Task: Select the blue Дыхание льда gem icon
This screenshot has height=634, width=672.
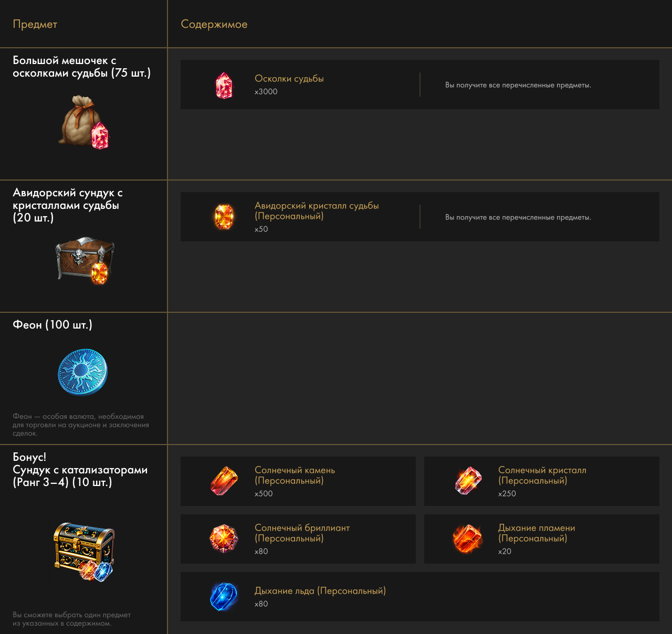Action: [224, 597]
